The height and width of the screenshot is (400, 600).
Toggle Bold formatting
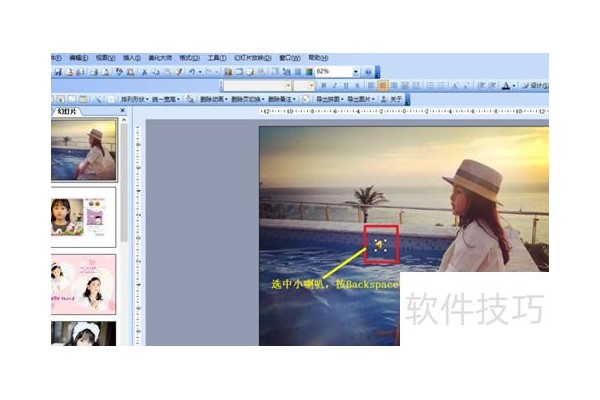326,86
